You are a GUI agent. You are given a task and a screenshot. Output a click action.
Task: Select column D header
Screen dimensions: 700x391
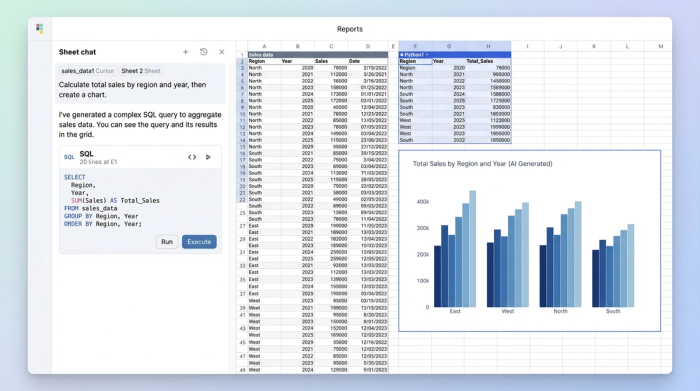pyautogui.click(x=368, y=46)
